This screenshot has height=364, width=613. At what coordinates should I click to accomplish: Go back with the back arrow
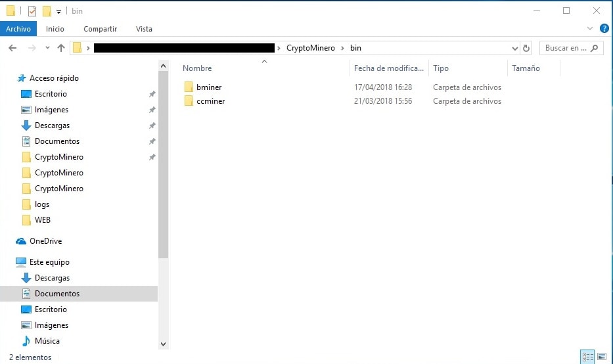tap(12, 48)
